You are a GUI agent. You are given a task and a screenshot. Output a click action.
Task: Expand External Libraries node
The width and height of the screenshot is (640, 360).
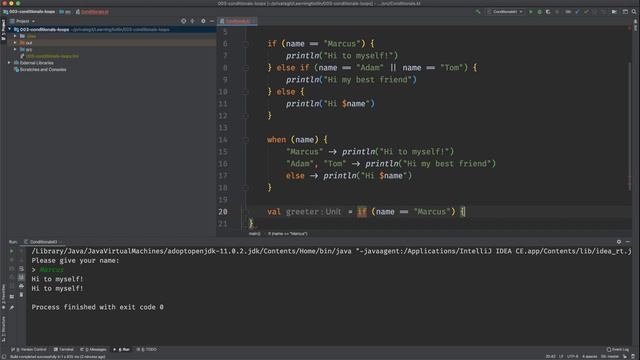point(9,63)
